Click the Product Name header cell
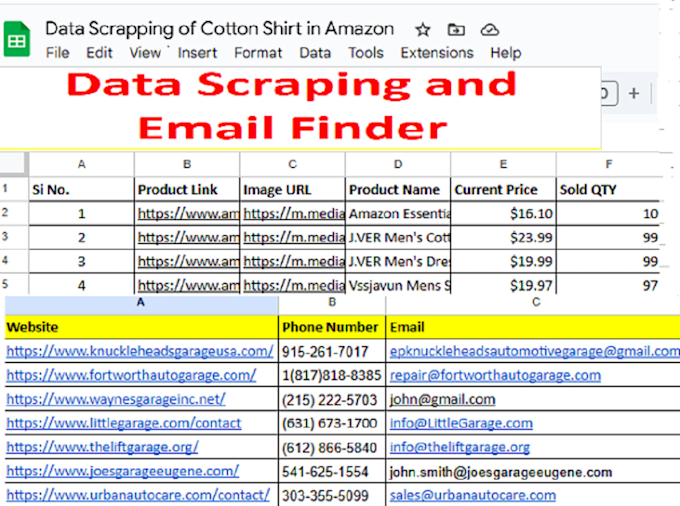The image size is (680, 506). pos(398,189)
